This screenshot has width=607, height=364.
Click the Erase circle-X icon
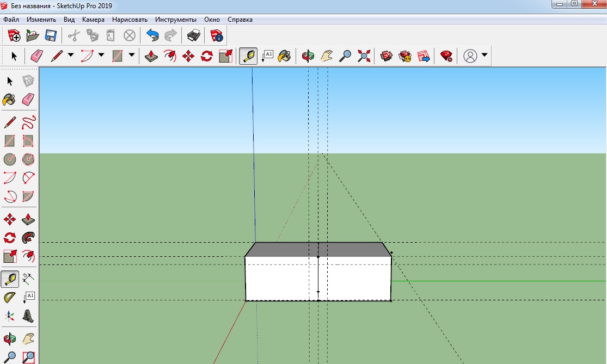130,35
